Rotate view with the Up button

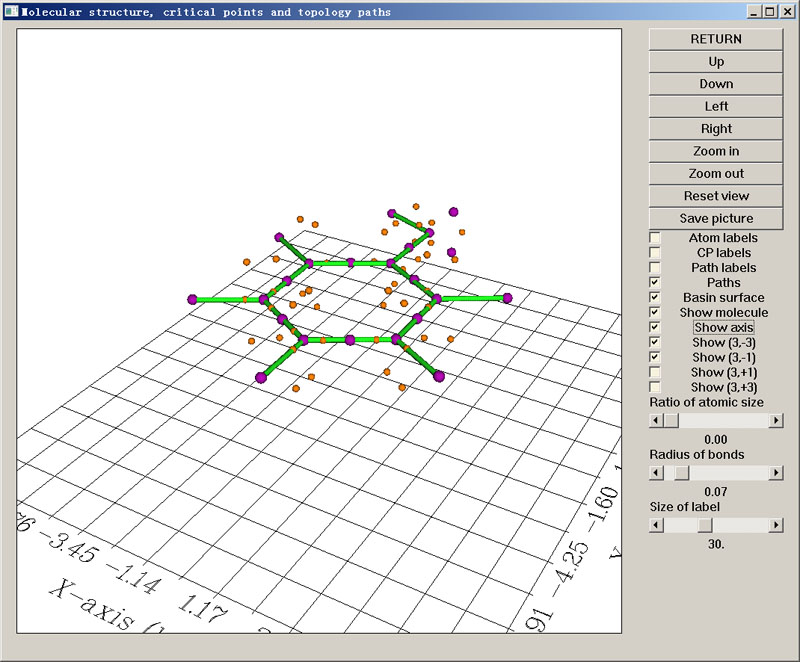pyautogui.click(x=716, y=62)
